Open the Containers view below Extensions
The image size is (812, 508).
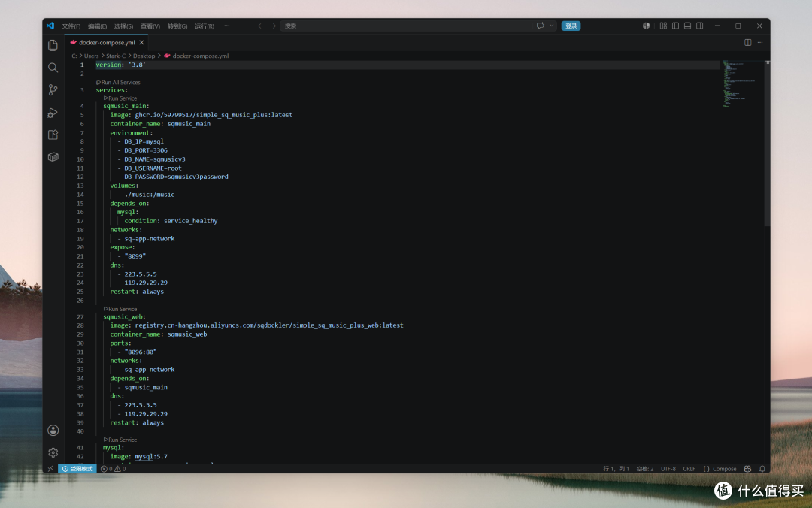point(53,157)
